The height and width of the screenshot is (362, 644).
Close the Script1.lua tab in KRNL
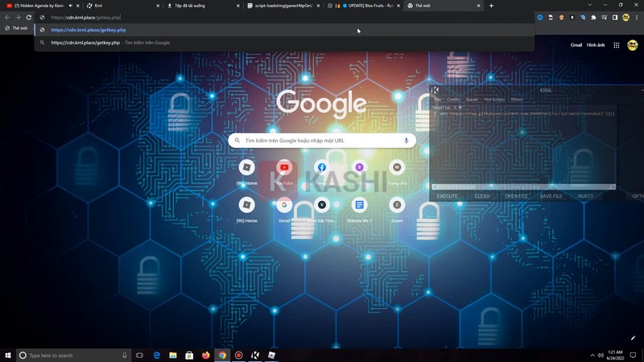pos(455,108)
